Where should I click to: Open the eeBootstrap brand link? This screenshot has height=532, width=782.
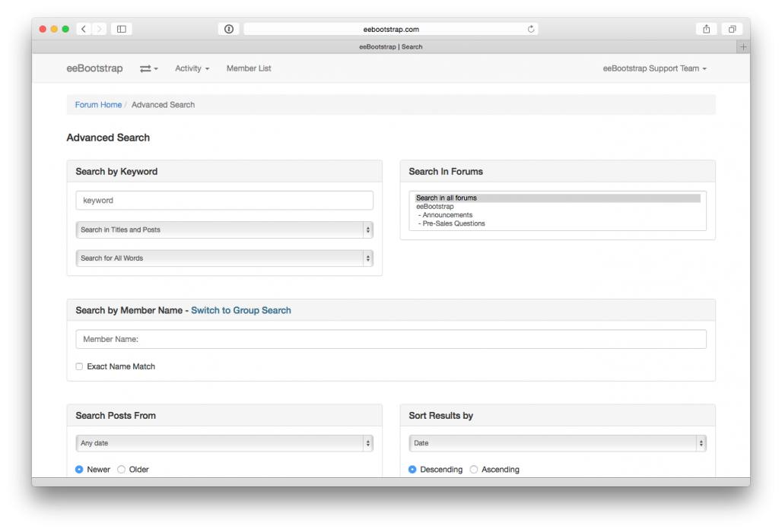(95, 68)
